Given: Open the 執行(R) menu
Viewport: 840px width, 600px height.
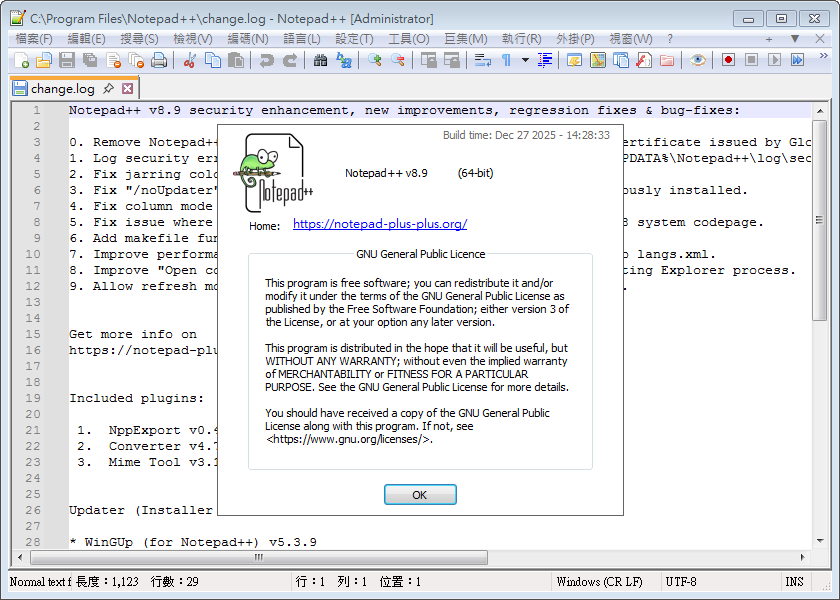Looking at the screenshot, I should (x=522, y=39).
